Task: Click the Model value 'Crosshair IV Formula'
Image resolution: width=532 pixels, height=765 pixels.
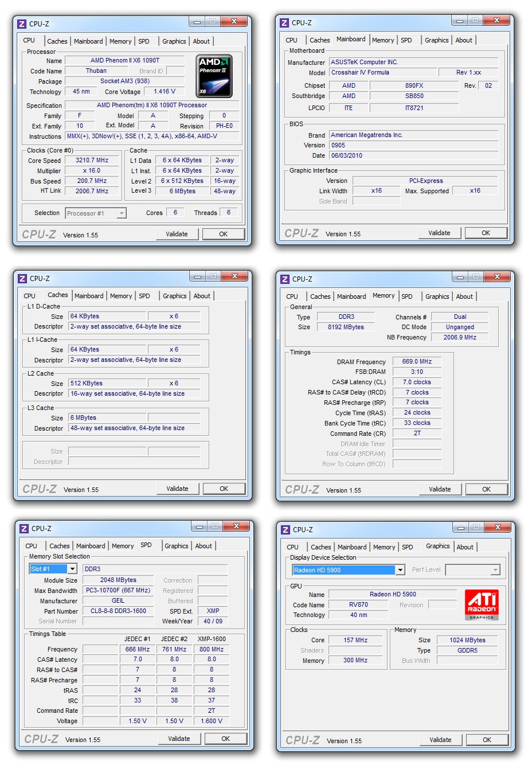Action: [x=382, y=73]
